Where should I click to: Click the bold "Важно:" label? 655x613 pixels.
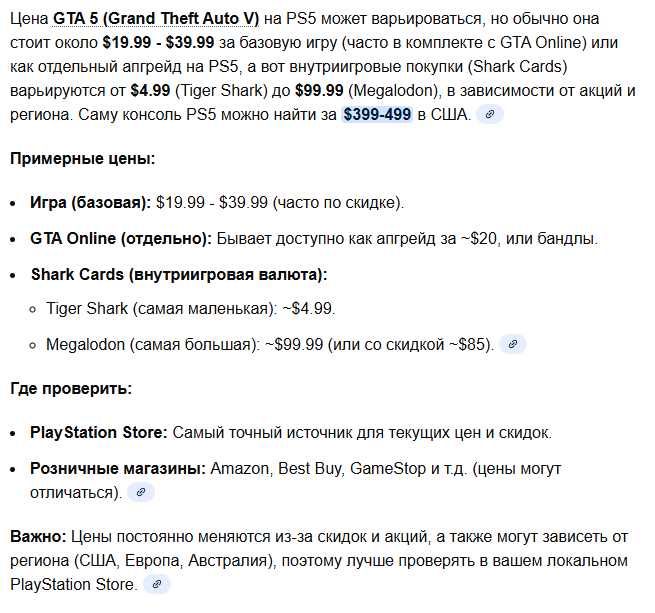(x=38, y=538)
